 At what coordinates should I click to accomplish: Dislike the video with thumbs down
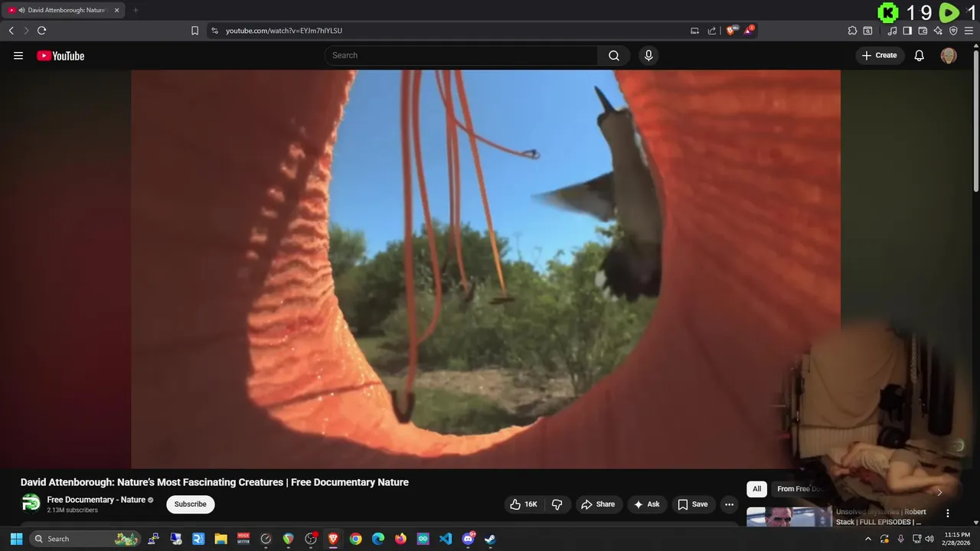[557, 504]
